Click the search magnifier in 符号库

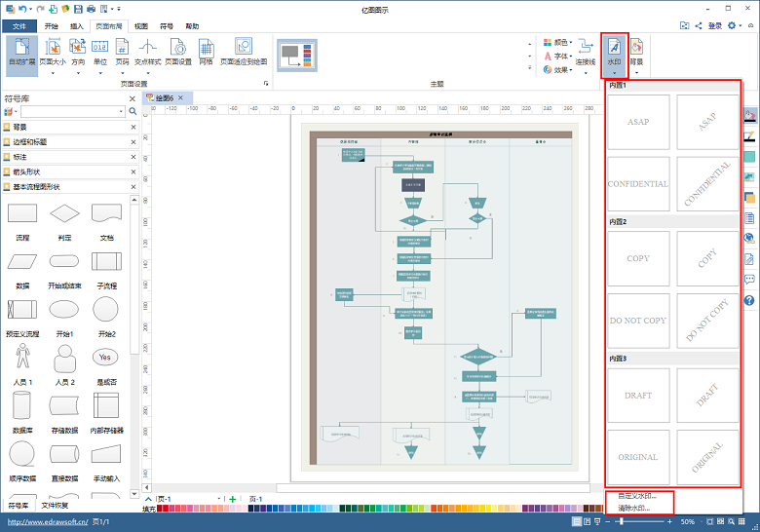click(133, 111)
